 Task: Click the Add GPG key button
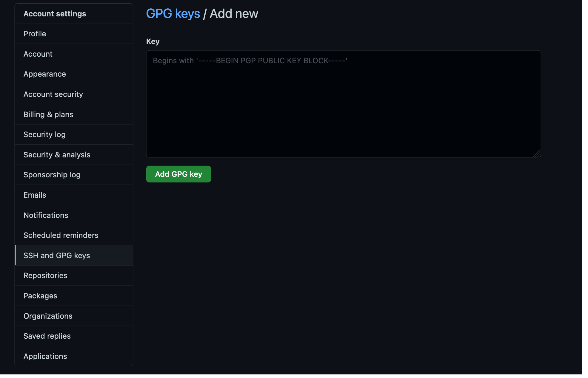[x=178, y=174]
